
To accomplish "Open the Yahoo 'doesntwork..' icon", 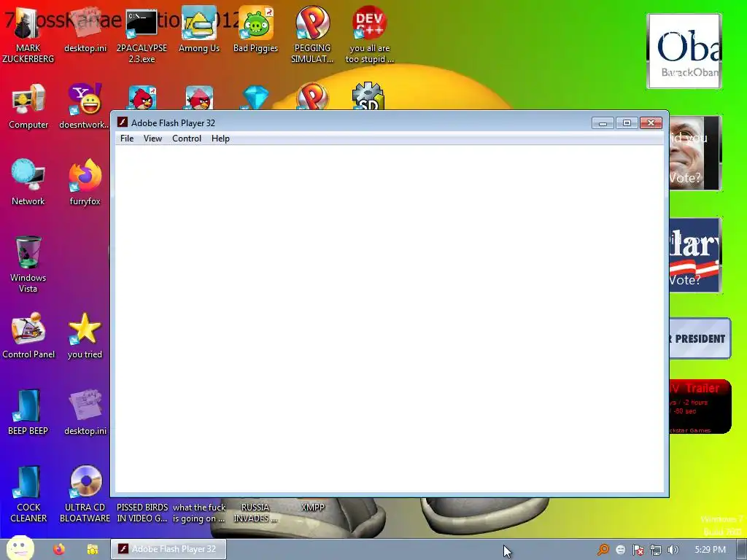I will pyautogui.click(x=85, y=106).
